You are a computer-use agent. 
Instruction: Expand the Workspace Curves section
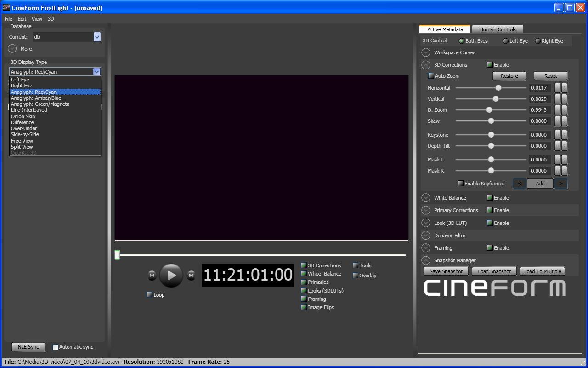[426, 52]
